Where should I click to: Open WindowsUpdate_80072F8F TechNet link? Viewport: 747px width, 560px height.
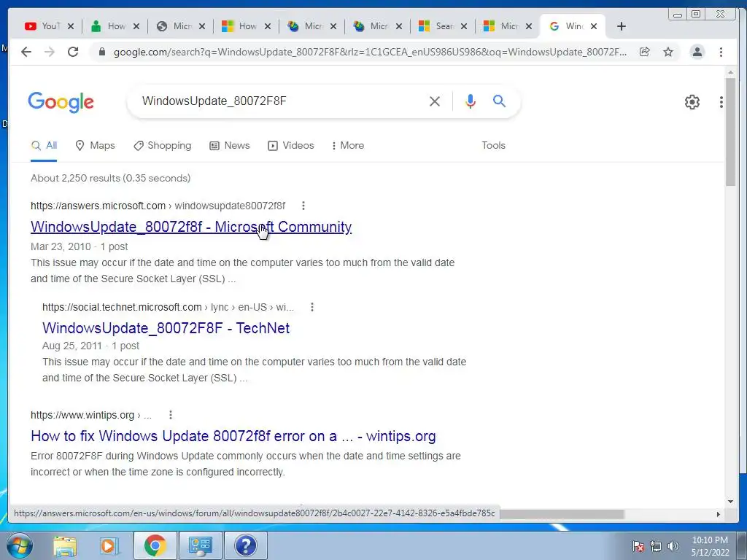pyautogui.click(x=166, y=328)
